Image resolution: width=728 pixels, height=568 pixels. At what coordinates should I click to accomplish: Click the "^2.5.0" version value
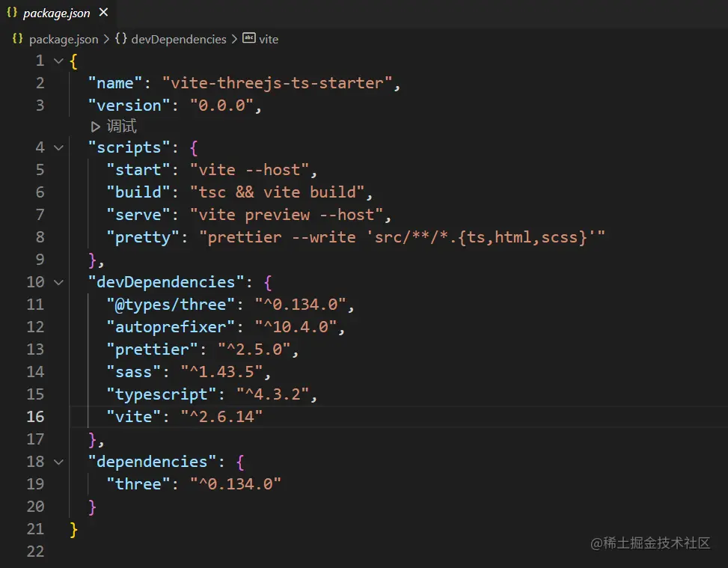(x=254, y=349)
